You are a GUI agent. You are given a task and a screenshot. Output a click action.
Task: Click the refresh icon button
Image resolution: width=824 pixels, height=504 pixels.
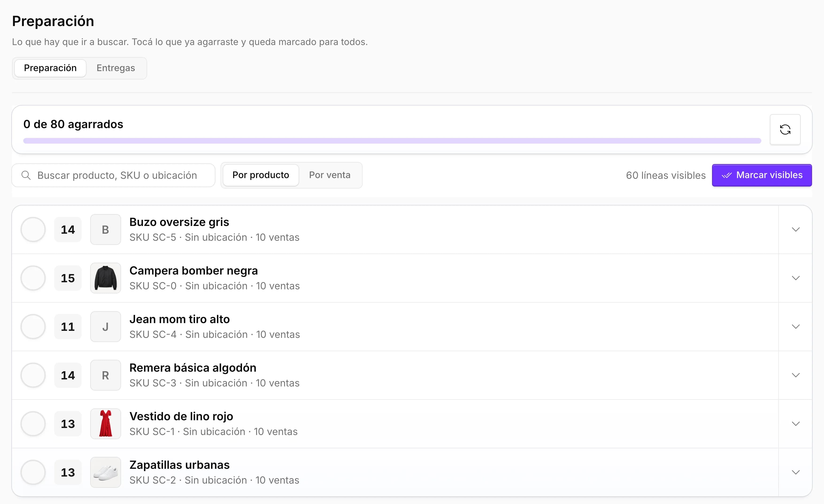(785, 129)
